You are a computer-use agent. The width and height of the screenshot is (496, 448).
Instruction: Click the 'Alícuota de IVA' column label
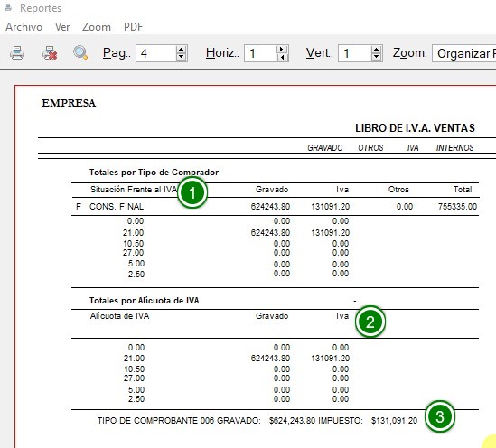click(x=119, y=316)
